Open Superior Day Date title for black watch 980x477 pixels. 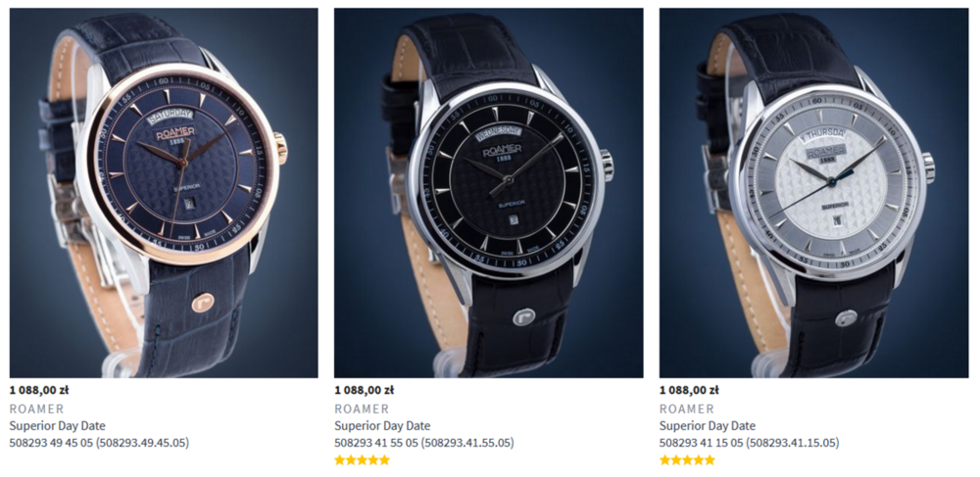[x=382, y=426]
